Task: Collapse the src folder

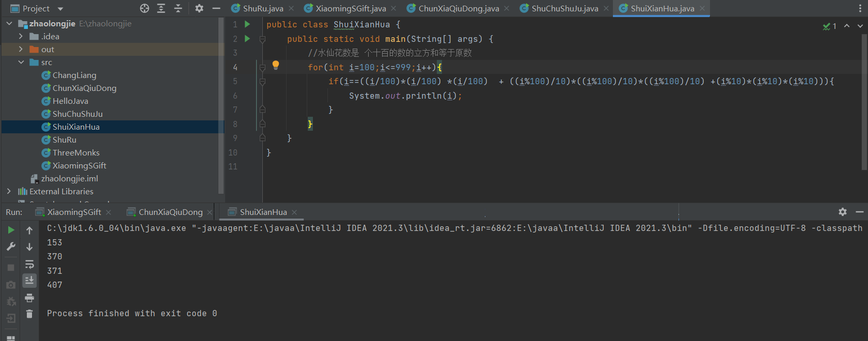Action: point(21,62)
